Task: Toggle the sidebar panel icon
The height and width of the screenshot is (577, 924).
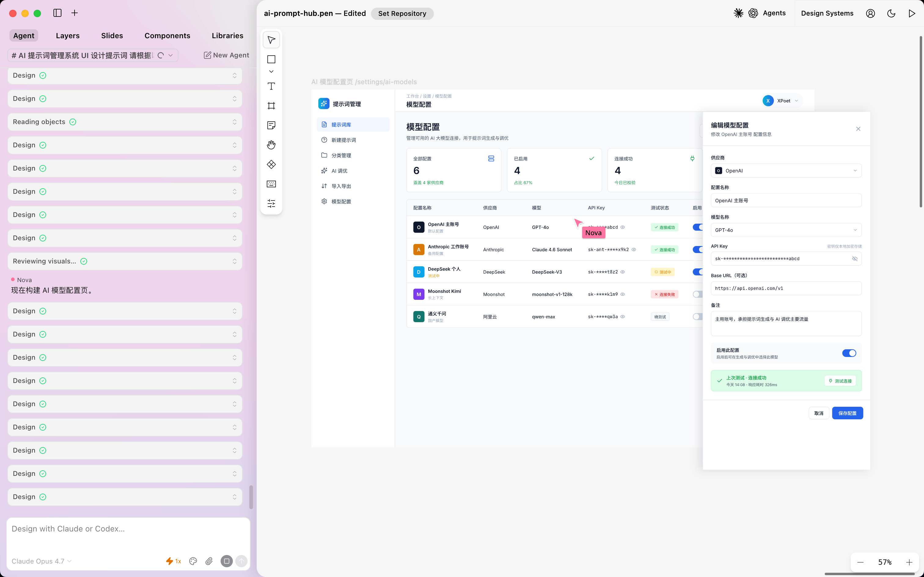Action: 58,13
